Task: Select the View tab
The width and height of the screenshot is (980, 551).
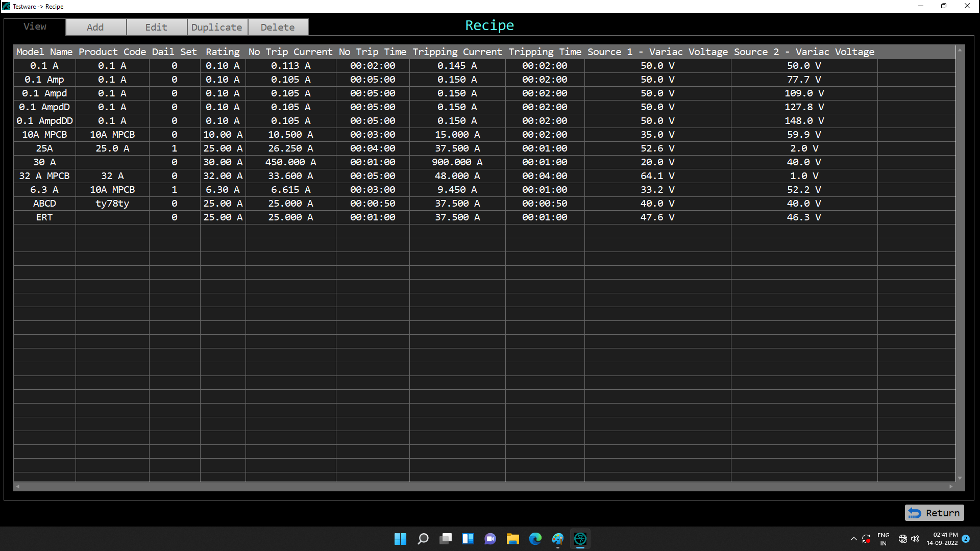Action: (35, 27)
